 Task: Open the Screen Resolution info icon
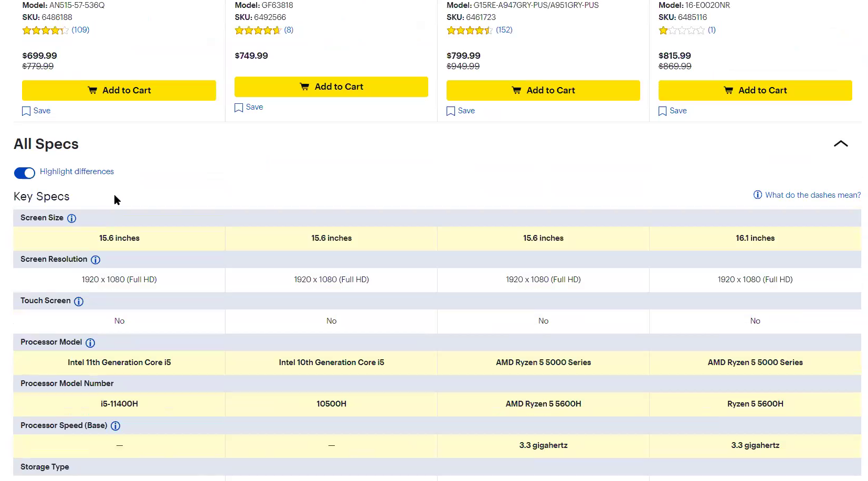click(x=96, y=260)
